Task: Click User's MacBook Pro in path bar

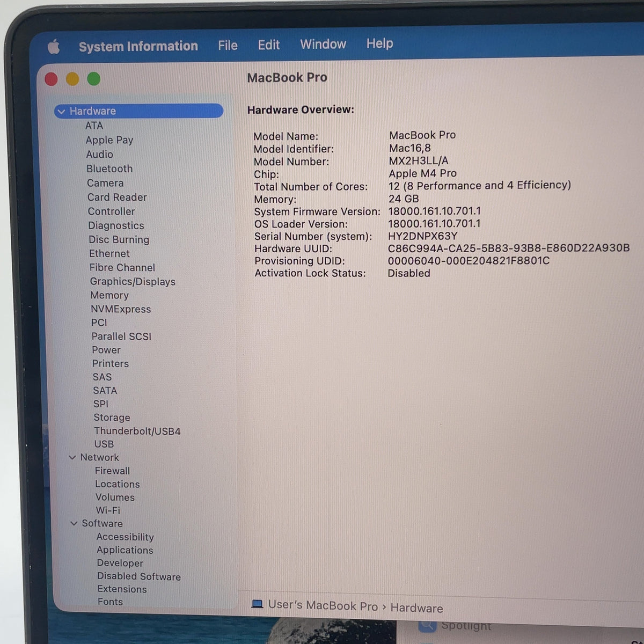Action: pos(323,605)
